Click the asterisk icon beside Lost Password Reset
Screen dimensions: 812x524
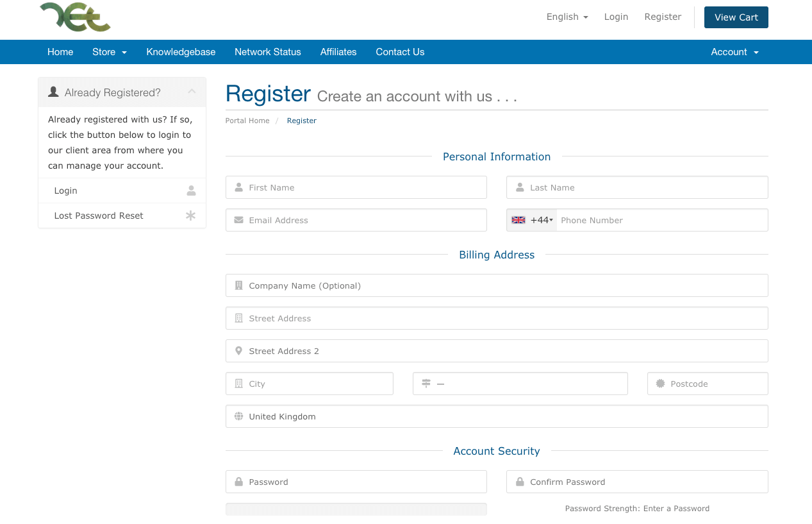(190, 216)
